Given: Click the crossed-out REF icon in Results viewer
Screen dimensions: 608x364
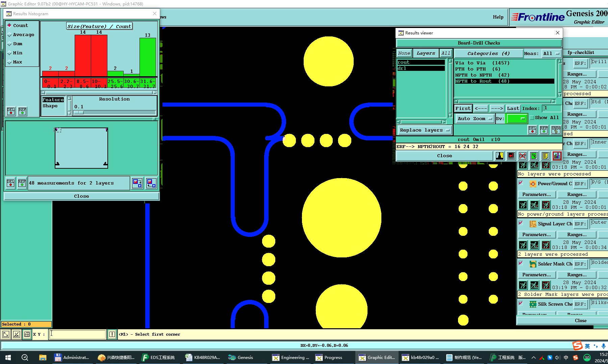Looking at the screenshot, I should tap(523, 156).
